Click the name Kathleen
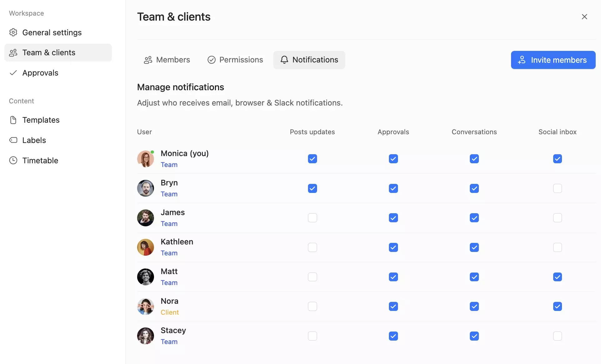Screen dimensions: 601x364 click(177, 242)
